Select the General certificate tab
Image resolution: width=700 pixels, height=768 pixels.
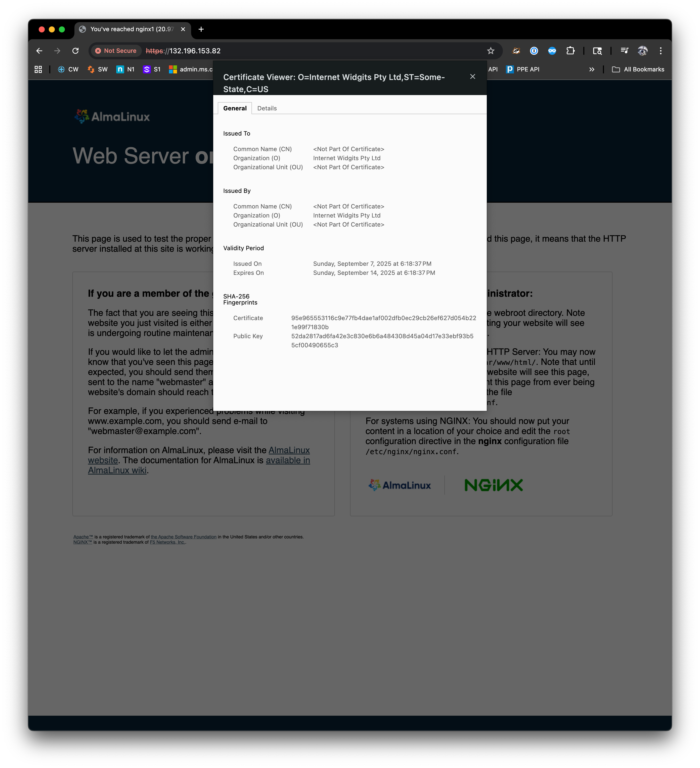(x=235, y=108)
